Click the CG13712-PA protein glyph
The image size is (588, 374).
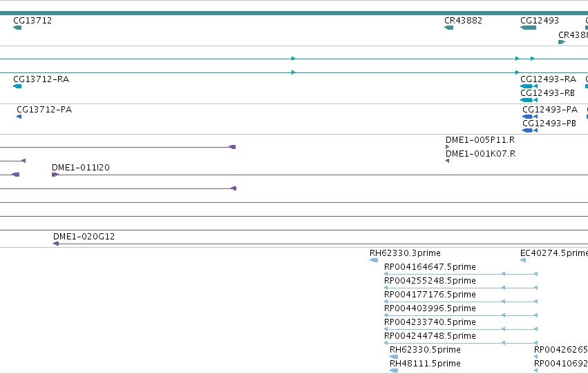coord(19,117)
